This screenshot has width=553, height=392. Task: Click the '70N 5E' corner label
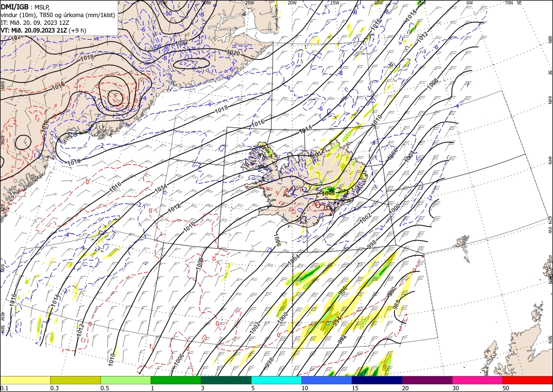click(x=513, y=3)
